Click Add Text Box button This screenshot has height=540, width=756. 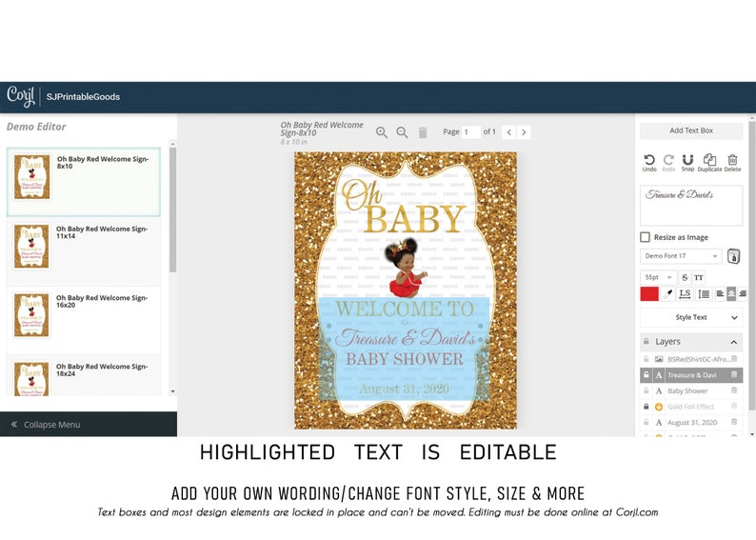pos(691,130)
